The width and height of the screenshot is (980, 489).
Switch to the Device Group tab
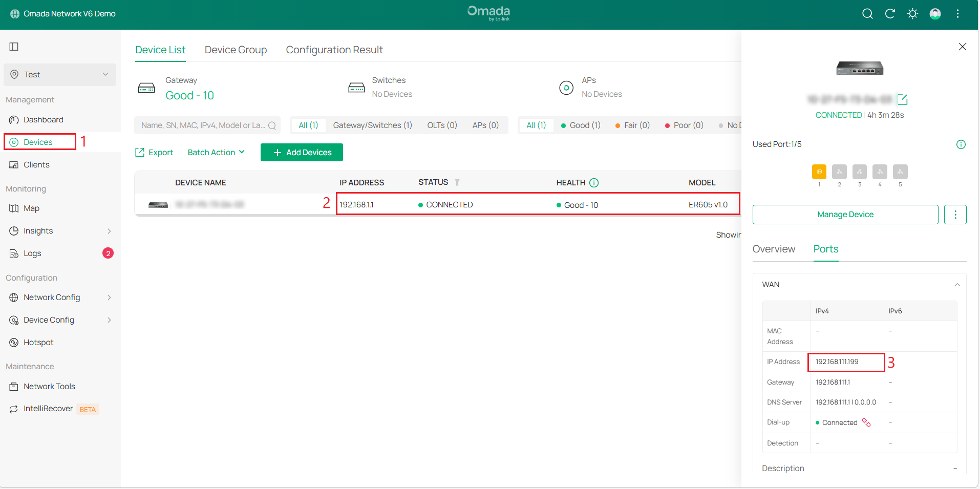tap(236, 50)
